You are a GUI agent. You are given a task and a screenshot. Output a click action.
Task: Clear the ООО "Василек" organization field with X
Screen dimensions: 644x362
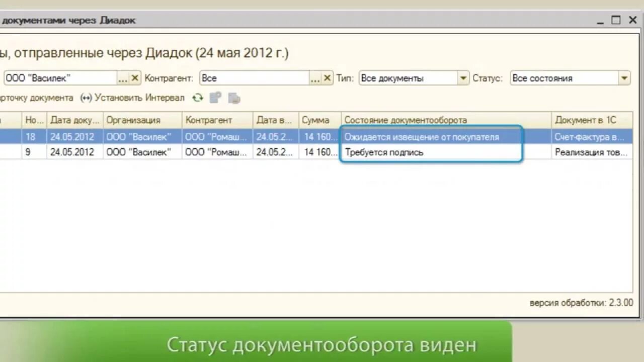(x=135, y=78)
